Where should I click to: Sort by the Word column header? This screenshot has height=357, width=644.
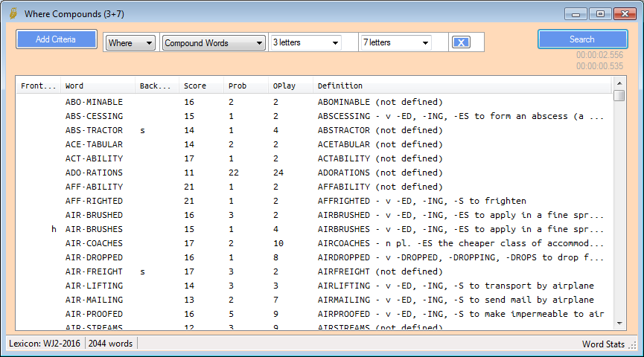pyautogui.click(x=98, y=86)
